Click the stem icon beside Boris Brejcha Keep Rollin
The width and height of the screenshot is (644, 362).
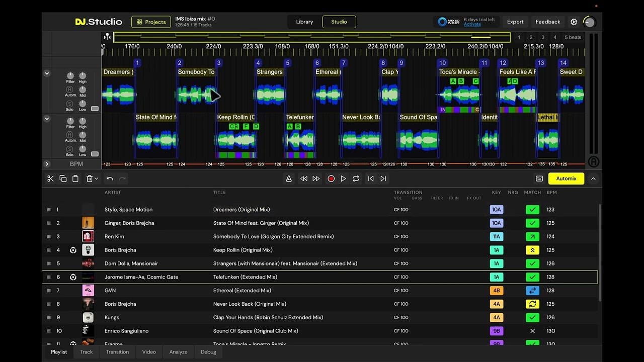click(x=73, y=250)
